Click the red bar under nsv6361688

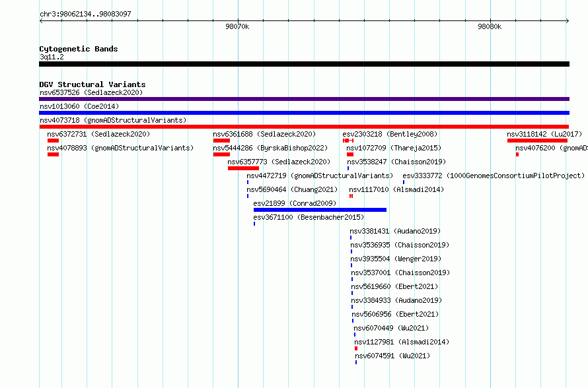point(221,141)
